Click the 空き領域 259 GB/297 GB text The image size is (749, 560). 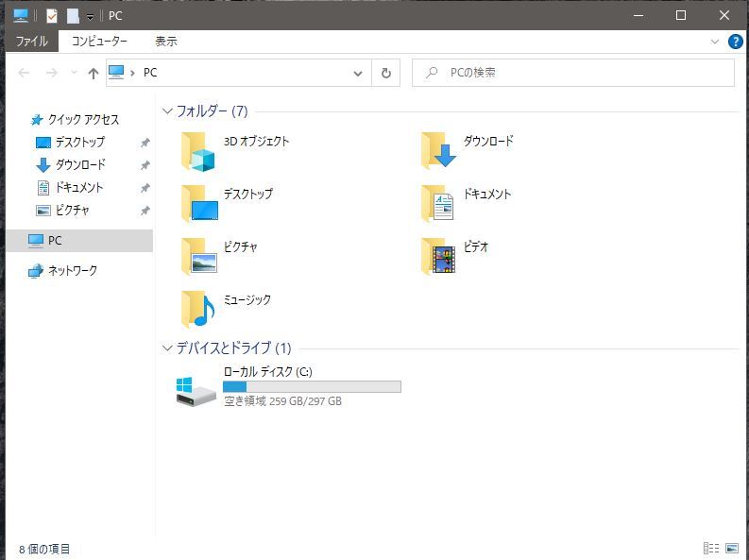pyautogui.click(x=282, y=401)
